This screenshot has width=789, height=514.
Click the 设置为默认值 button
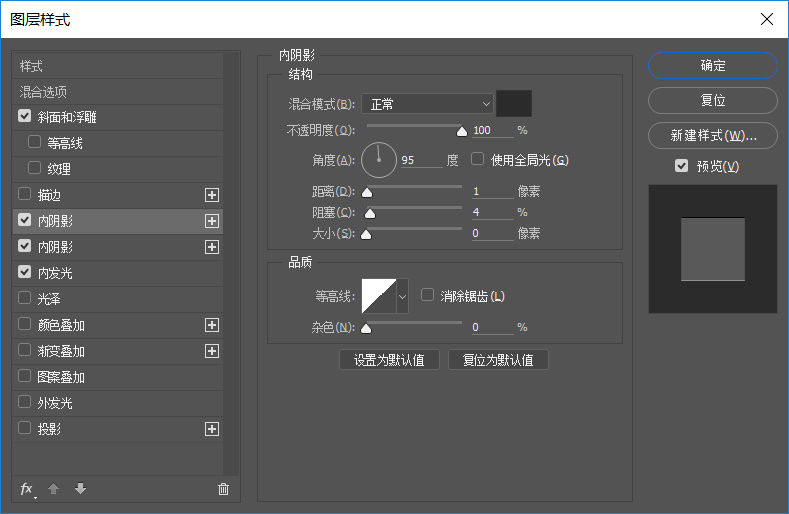(389, 360)
